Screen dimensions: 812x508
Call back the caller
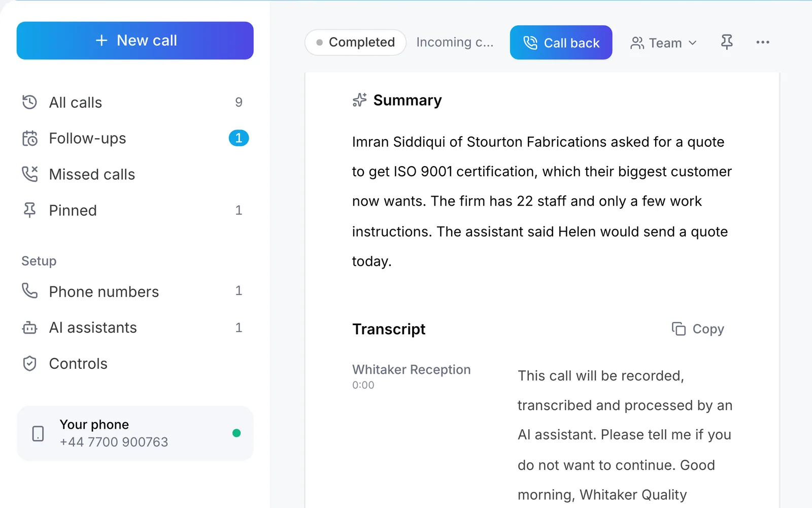click(561, 43)
